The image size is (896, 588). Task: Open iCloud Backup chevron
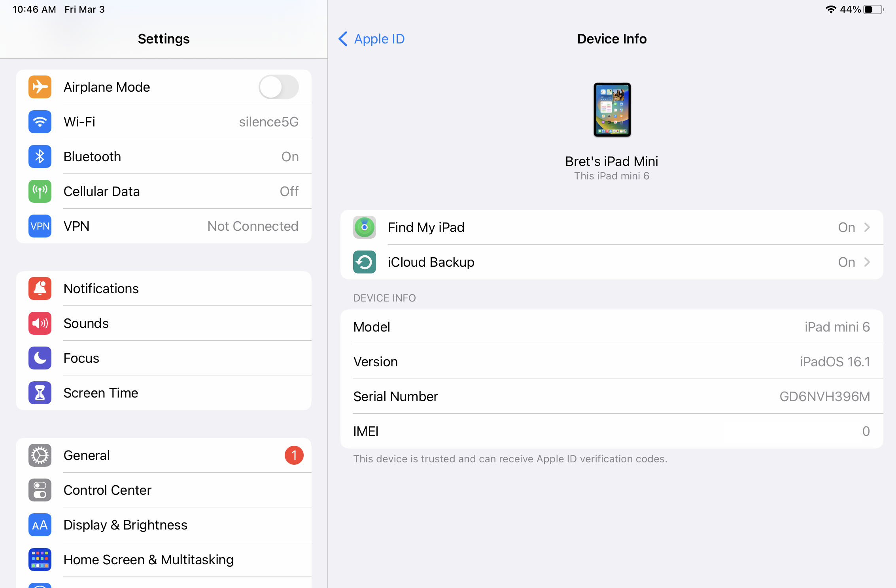(867, 262)
